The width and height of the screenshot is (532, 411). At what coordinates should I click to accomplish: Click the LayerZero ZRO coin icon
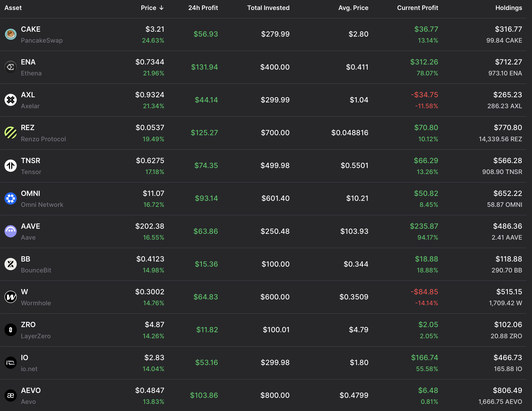11,330
